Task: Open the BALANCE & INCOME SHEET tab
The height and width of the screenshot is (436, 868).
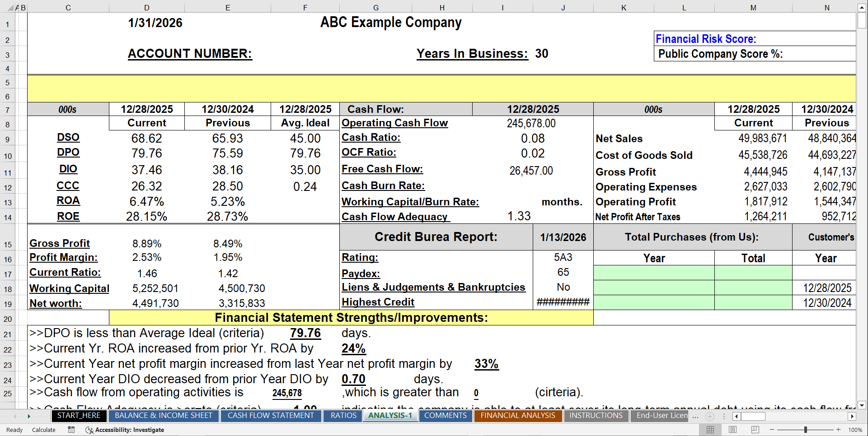Action: tap(164, 415)
